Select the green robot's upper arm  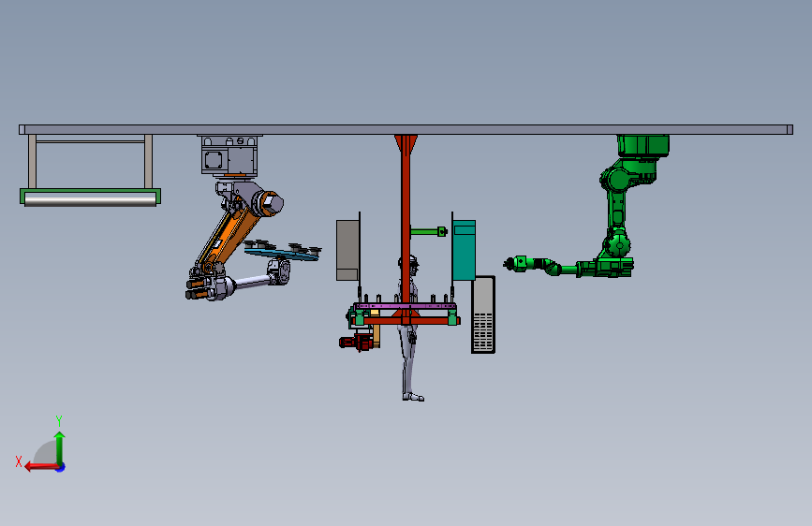[617, 210]
